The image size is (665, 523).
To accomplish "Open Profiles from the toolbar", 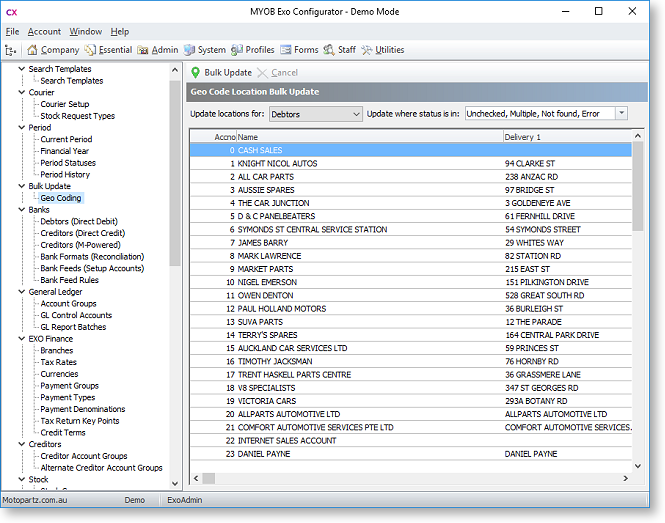I will [x=237, y=50].
